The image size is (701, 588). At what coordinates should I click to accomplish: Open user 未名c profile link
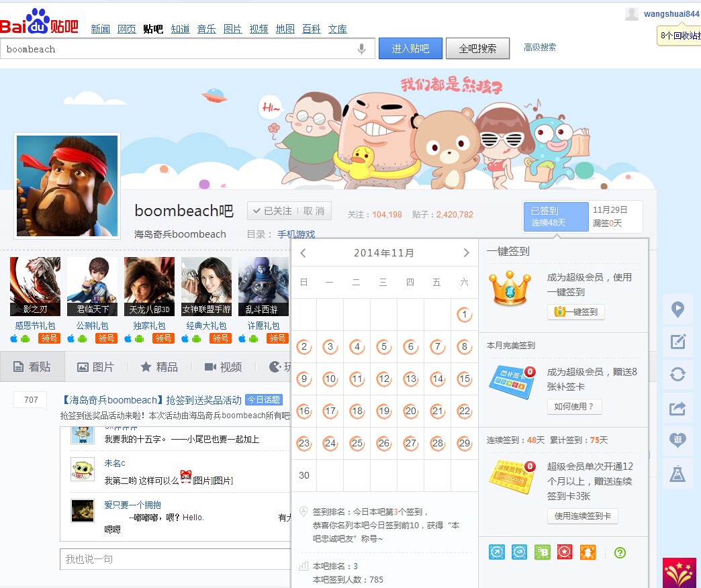115,463
